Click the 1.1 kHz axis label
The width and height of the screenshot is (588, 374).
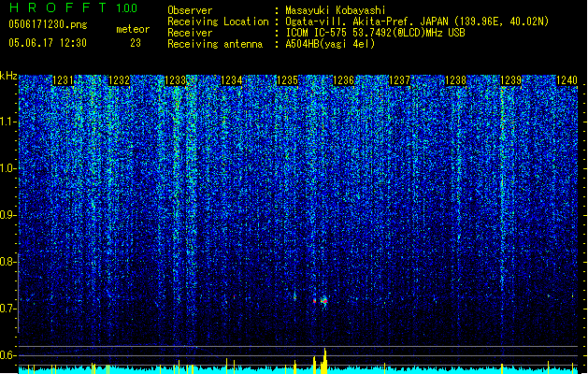8,122
